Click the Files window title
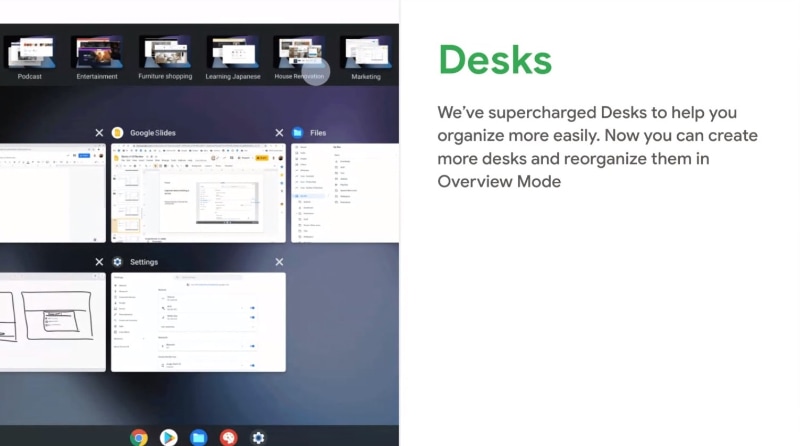Screen dimensions: 800x446 (x=318, y=133)
